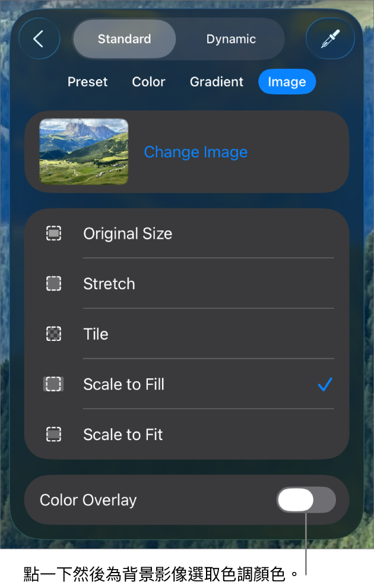Switch to Dynamic mode
374x588 pixels.
point(231,39)
